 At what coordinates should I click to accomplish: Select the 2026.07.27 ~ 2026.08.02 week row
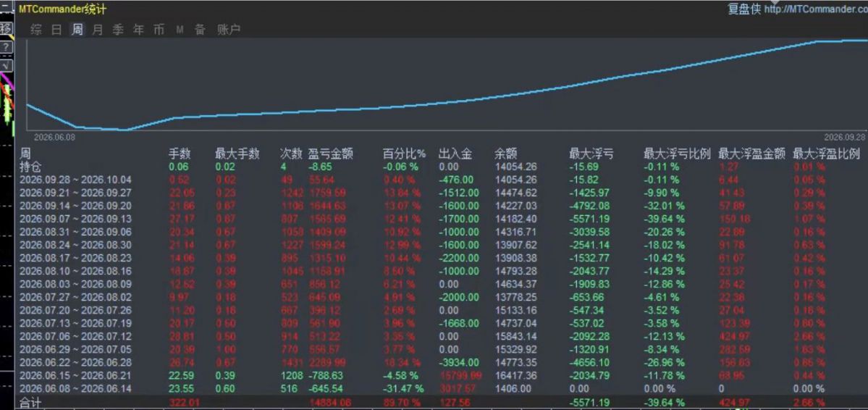point(441,297)
